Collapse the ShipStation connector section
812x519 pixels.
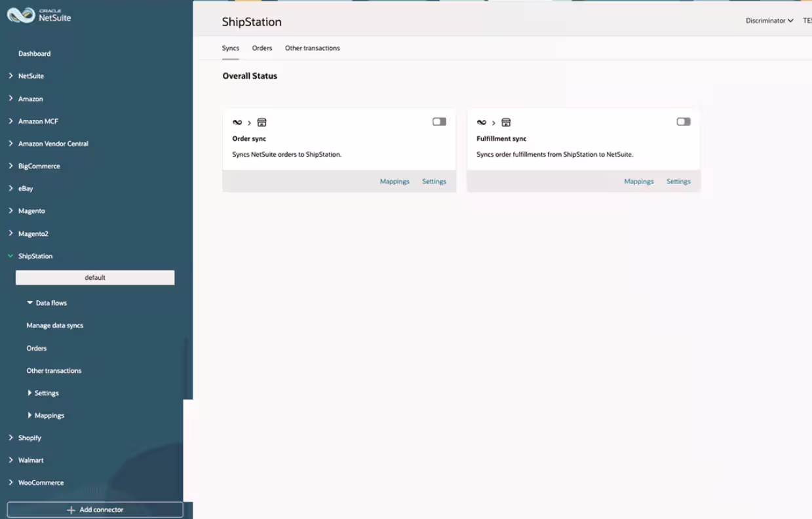(10, 256)
